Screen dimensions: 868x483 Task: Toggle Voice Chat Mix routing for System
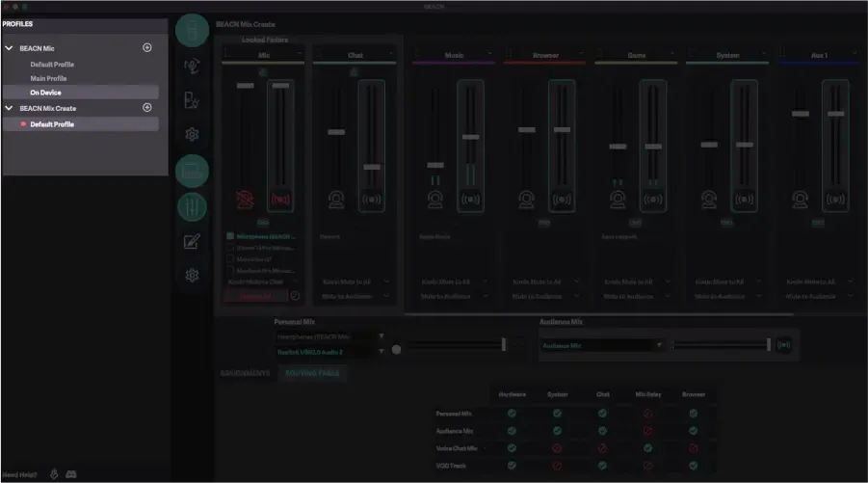point(557,447)
